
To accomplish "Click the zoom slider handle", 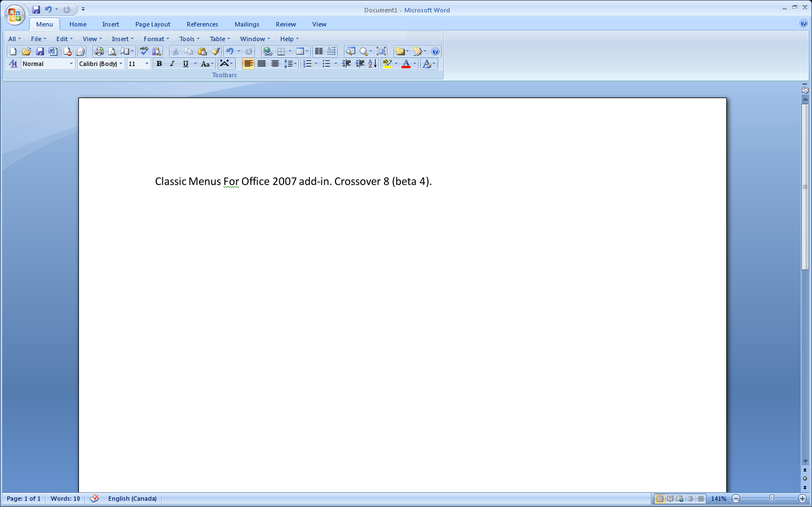I will 771,499.
